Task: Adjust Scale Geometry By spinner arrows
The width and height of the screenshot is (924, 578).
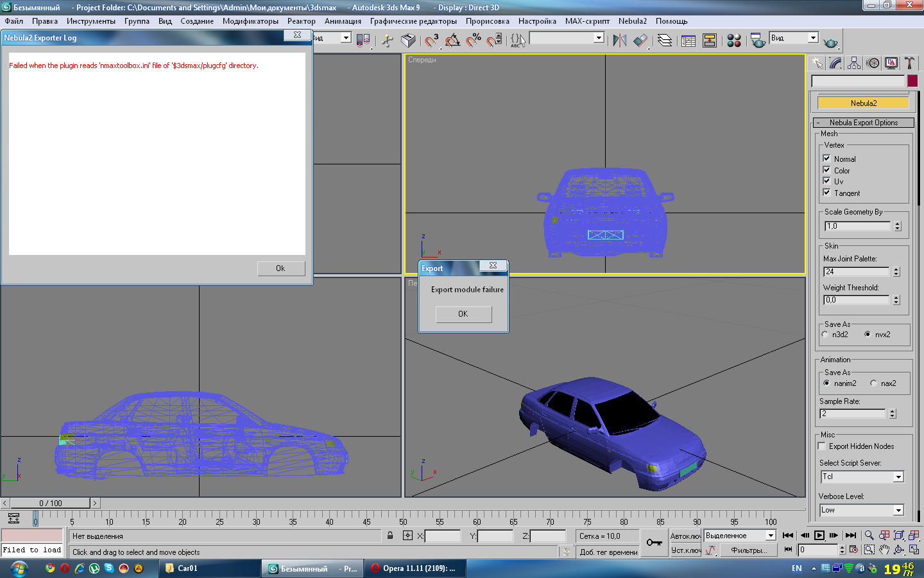Action: coord(898,226)
